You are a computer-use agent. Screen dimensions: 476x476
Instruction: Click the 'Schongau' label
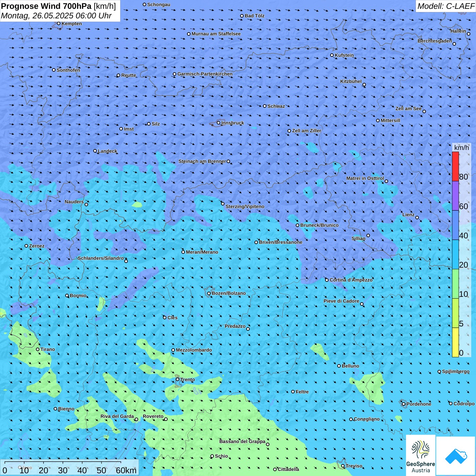coord(159,4)
